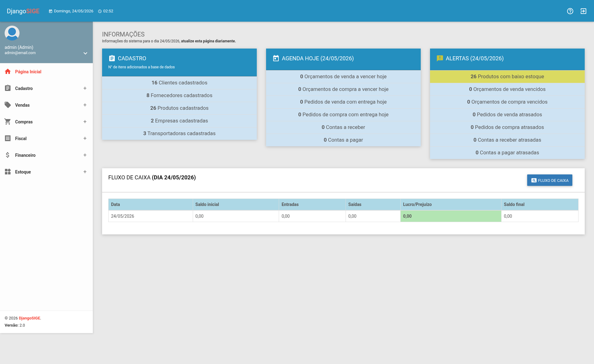The image size is (594, 364).
Task: Go to Página Inicial menu item
Action: pyautogui.click(x=46, y=72)
